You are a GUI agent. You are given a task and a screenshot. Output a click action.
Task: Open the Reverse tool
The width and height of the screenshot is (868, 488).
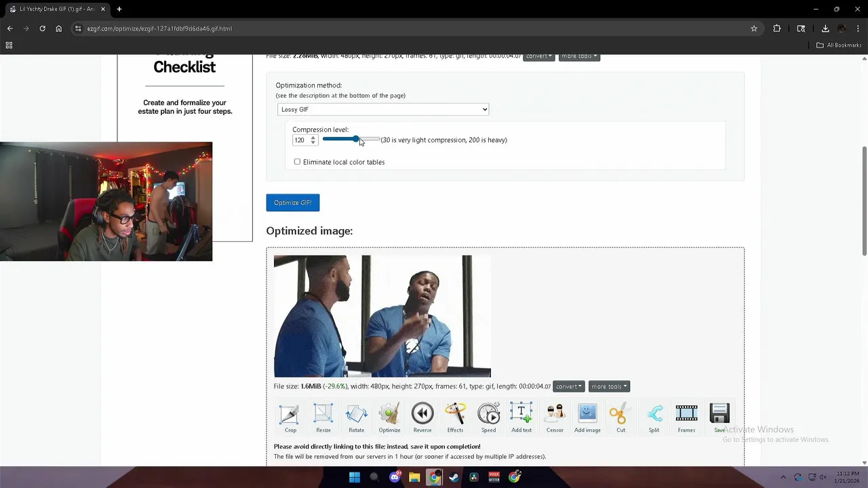tap(422, 418)
